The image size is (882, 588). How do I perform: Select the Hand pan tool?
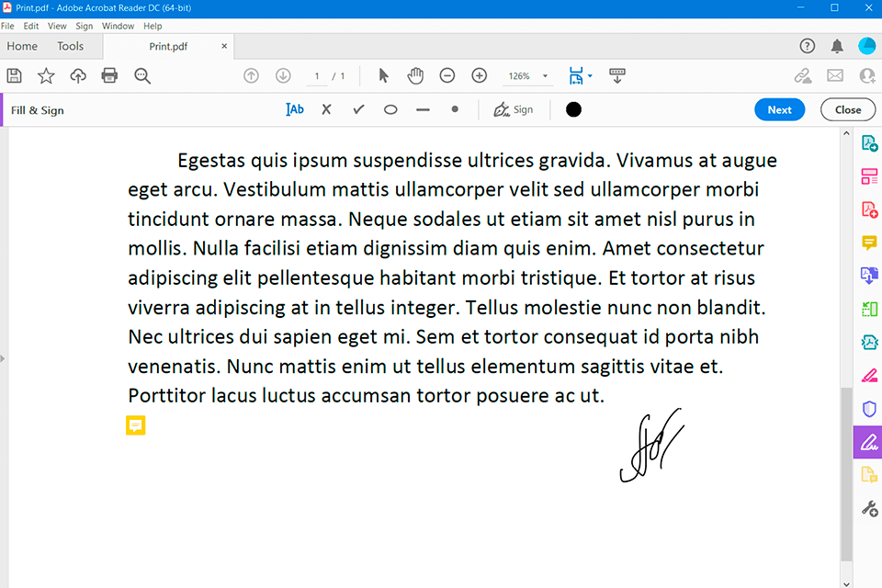pos(415,75)
